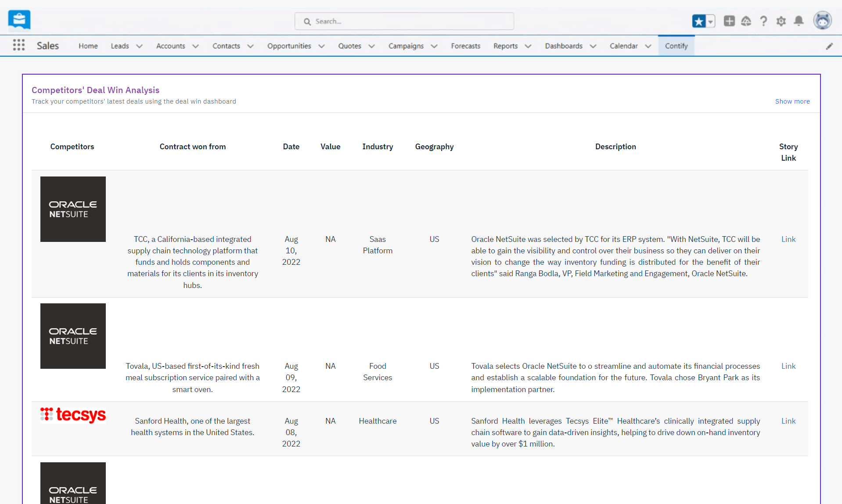Click the Tovala contract won from text

click(x=193, y=378)
